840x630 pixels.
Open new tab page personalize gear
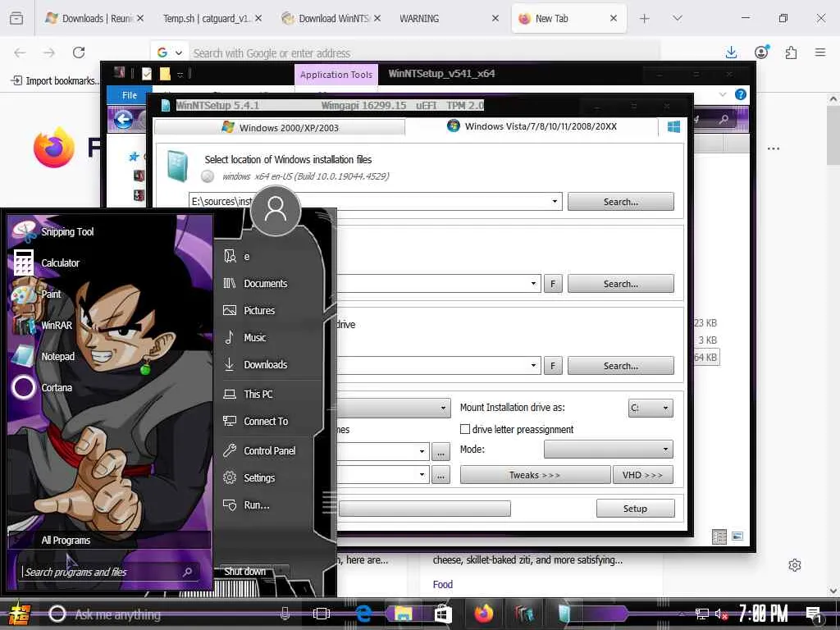794,565
